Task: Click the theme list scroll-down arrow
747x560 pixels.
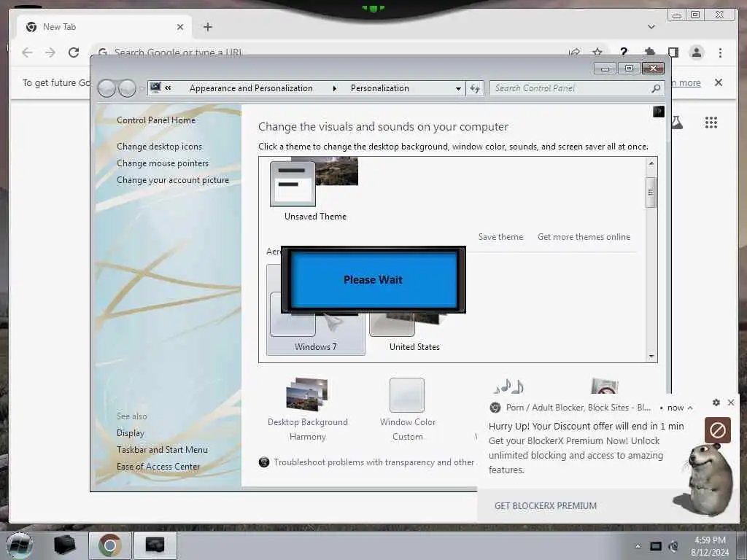Action: click(x=651, y=356)
